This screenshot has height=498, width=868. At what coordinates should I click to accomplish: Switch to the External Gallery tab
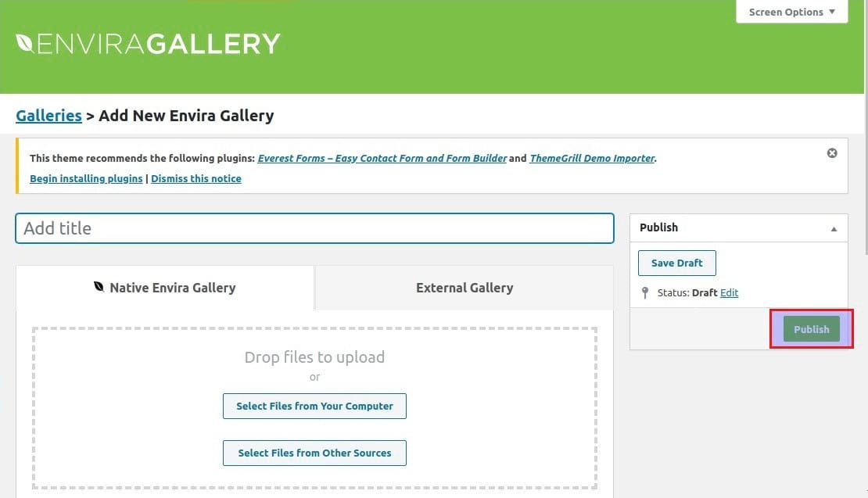click(464, 288)
